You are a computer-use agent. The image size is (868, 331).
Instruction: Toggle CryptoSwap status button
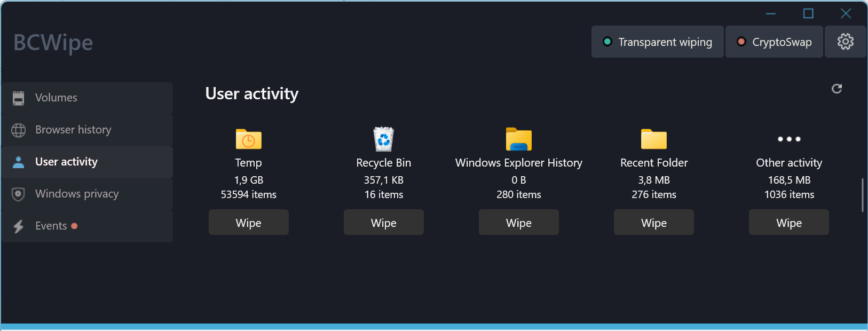coord(774,42)
